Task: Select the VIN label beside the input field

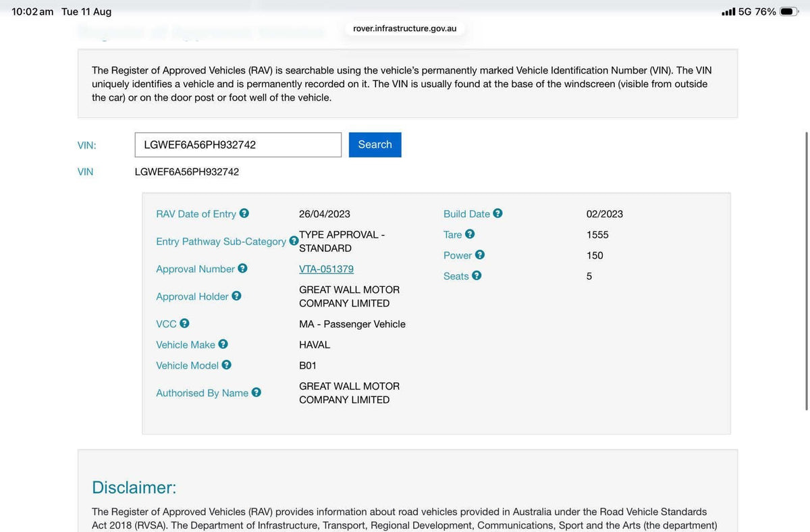Action: click(87, 145)
